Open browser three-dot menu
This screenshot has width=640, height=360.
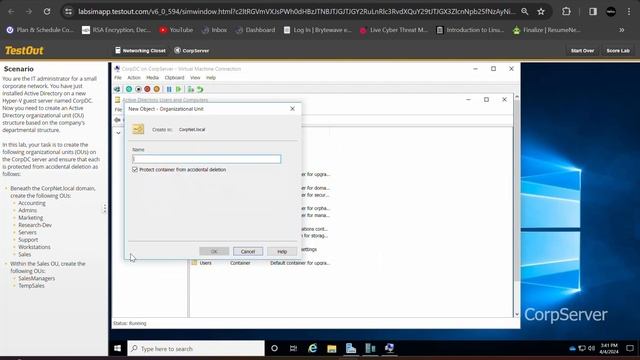point(629,11)
